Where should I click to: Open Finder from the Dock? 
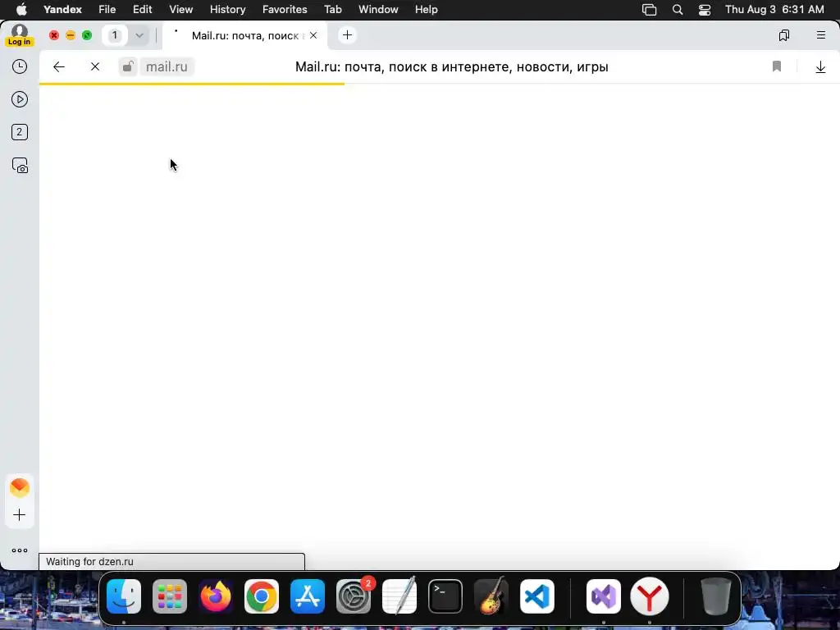point(124,596)
